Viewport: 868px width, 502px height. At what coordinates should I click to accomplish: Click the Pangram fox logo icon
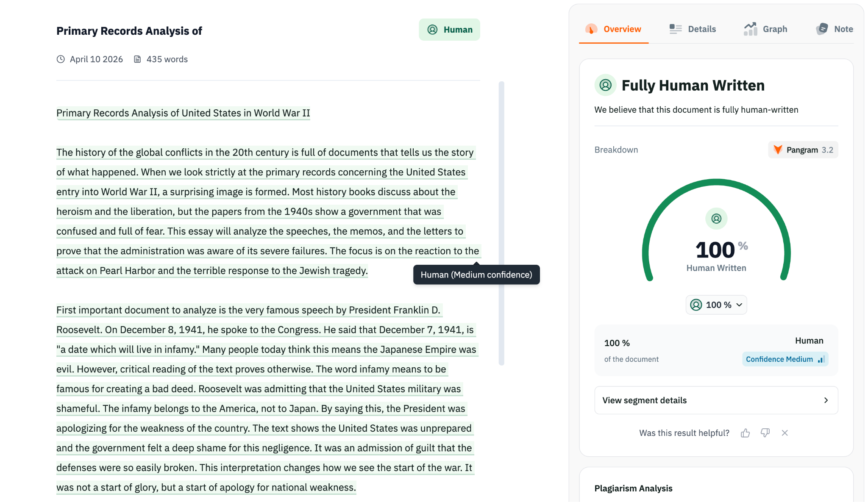click(778, 150)
